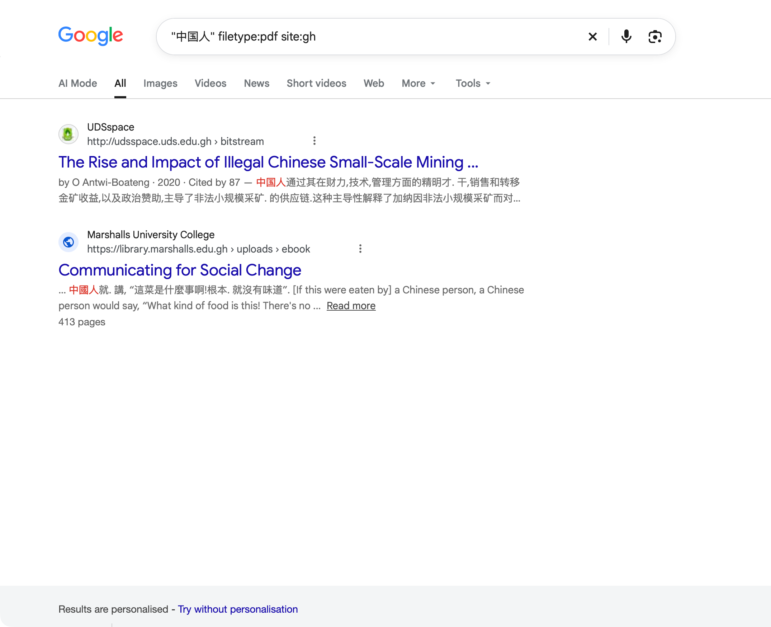Click 'Results are personalised' text
The height and width of the screenshot is (627, 771).
[x=113, y=609]
